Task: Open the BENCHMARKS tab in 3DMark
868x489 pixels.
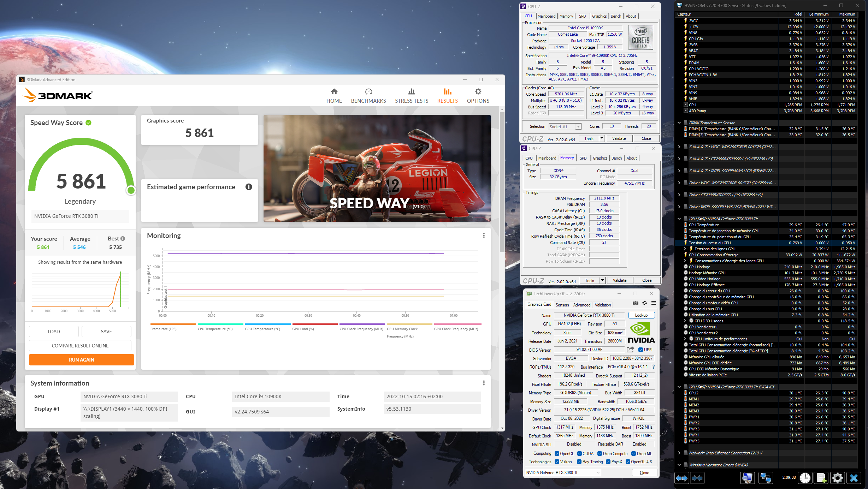Action: click(x=368, y=96)
